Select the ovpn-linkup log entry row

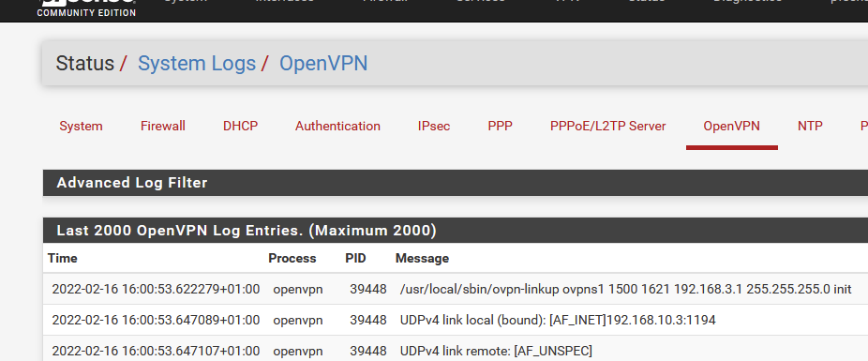point(456,289)
